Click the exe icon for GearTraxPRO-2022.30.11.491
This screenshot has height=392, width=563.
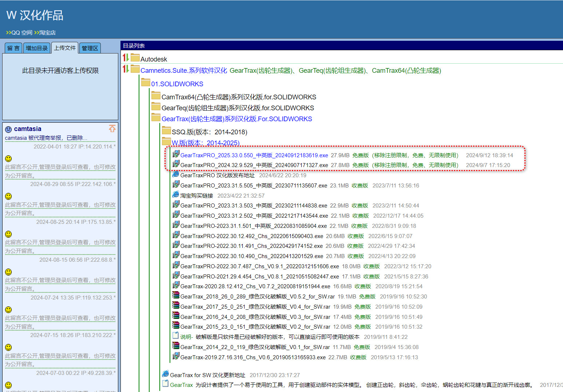click(176, 245)
